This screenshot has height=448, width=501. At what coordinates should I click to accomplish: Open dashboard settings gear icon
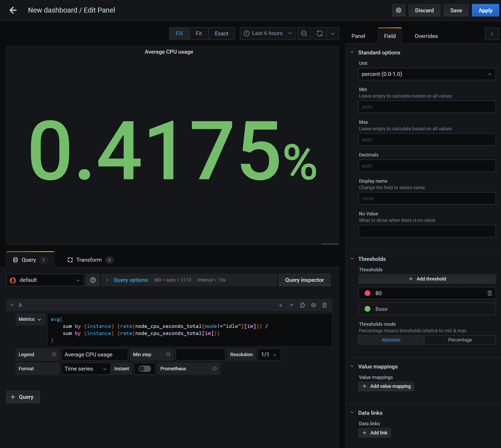pos(398,10)
